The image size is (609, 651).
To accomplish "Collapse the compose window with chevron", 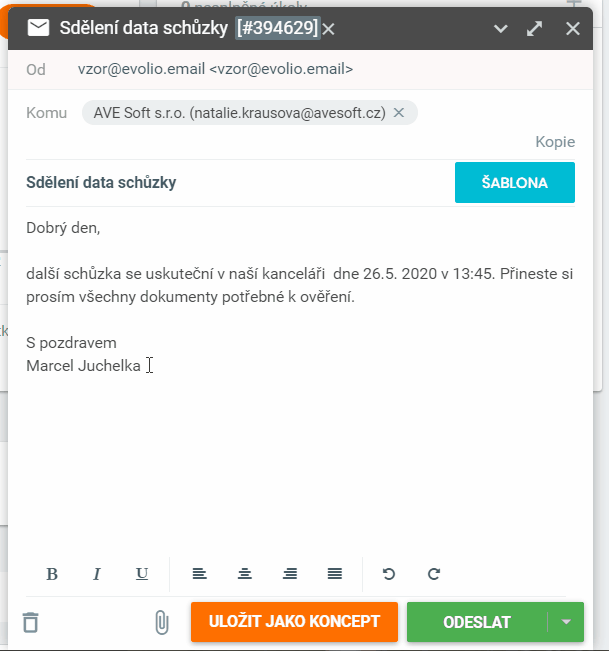I will click(x=501, y=29).
